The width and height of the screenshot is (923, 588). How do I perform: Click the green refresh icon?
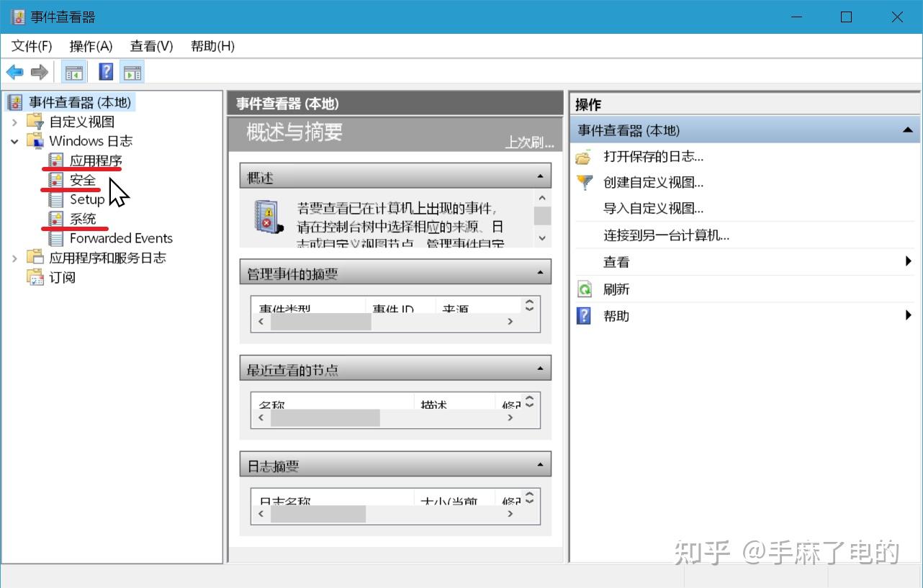[x=584, y=289]
